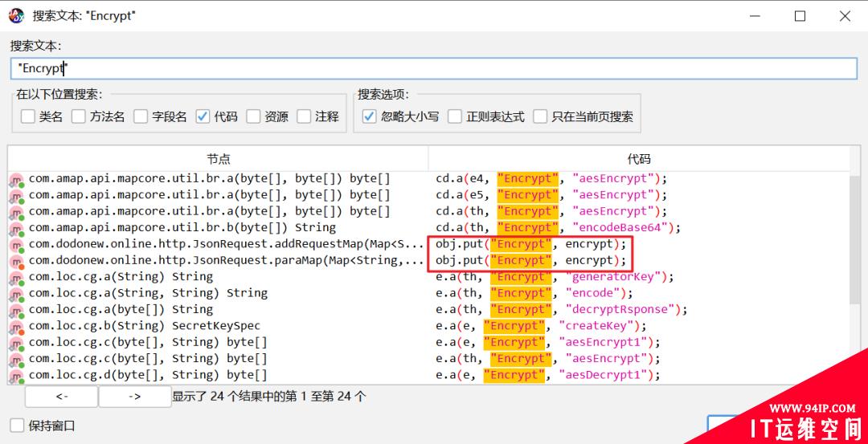Uncheck the 代码 checkbox
This screenshot has width=868, height=444.
203,116
